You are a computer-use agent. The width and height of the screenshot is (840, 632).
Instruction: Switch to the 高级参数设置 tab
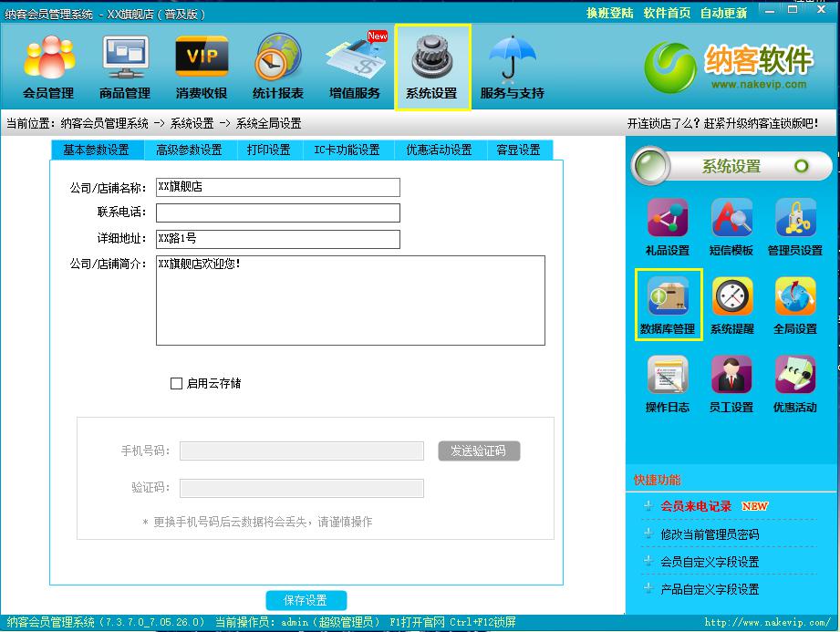(189, 150)
